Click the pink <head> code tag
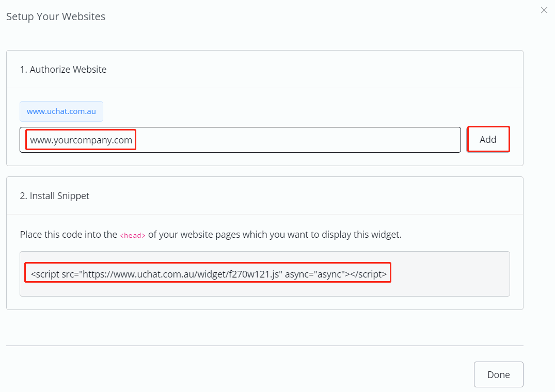 133,235
